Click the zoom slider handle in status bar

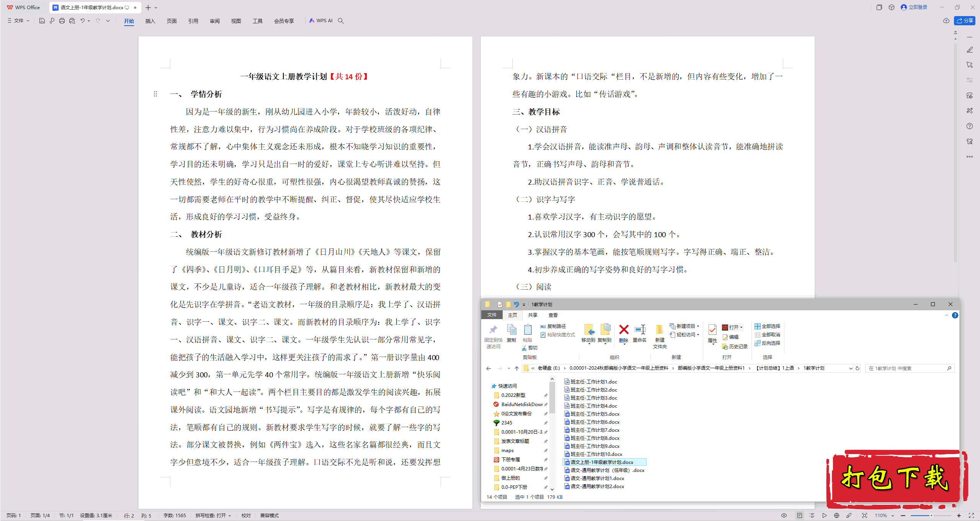(931, 516)
